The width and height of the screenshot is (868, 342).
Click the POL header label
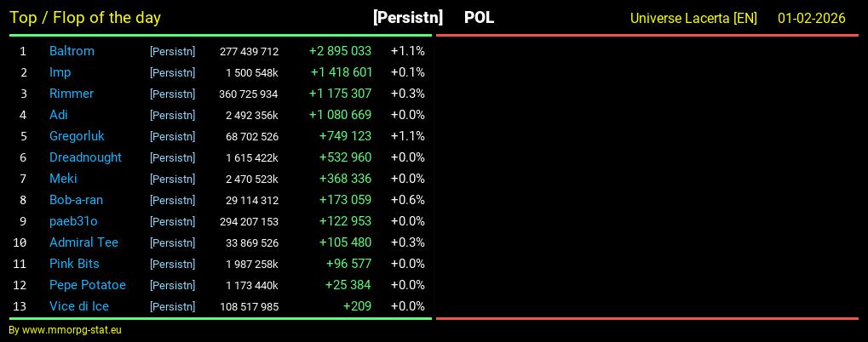479,17
